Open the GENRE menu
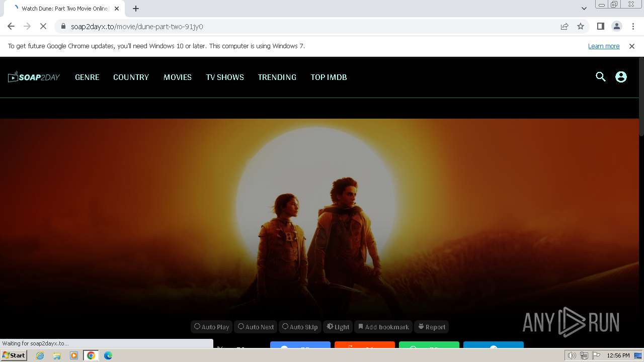 [87, 77]
